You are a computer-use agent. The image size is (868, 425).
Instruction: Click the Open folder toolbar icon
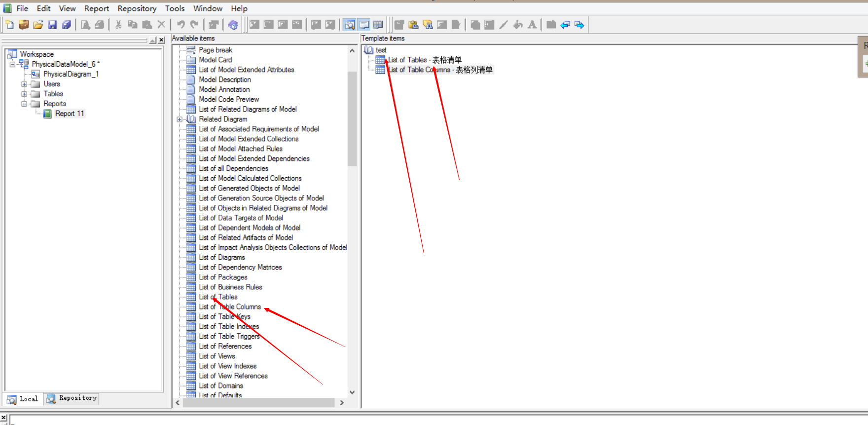[38, 25]
